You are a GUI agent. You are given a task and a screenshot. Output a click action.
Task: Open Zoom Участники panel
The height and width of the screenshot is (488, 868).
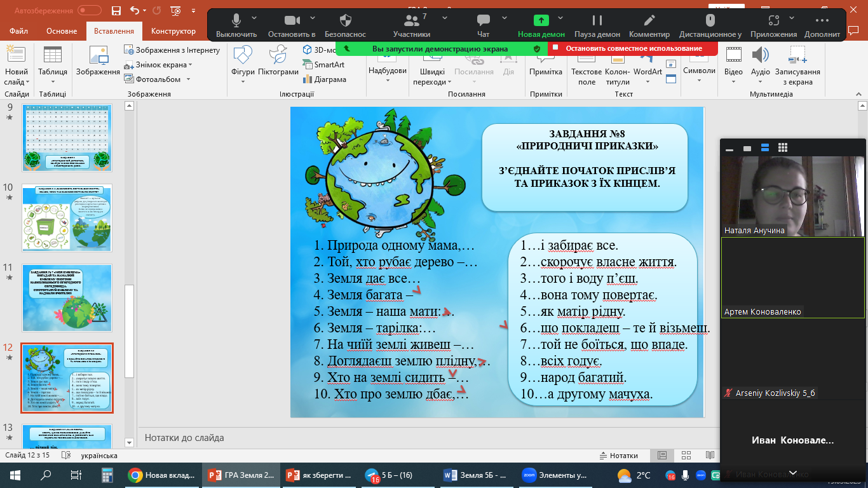(412, 25)
